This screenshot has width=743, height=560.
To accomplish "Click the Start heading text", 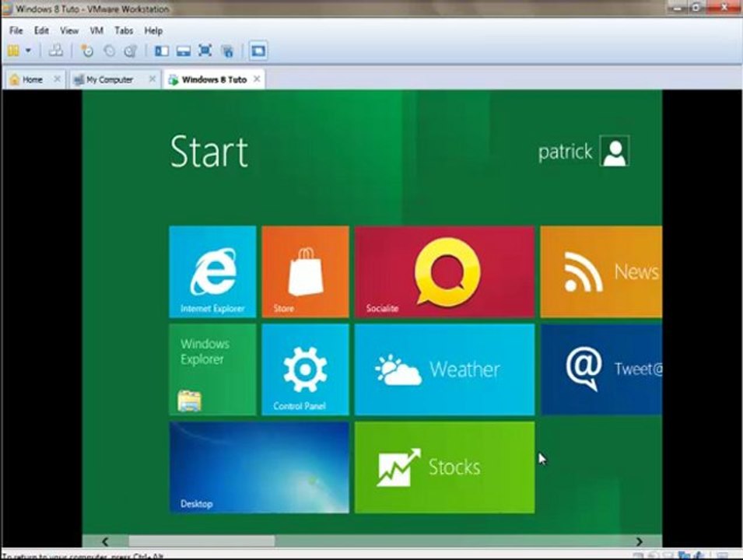I will coord(209,151).
